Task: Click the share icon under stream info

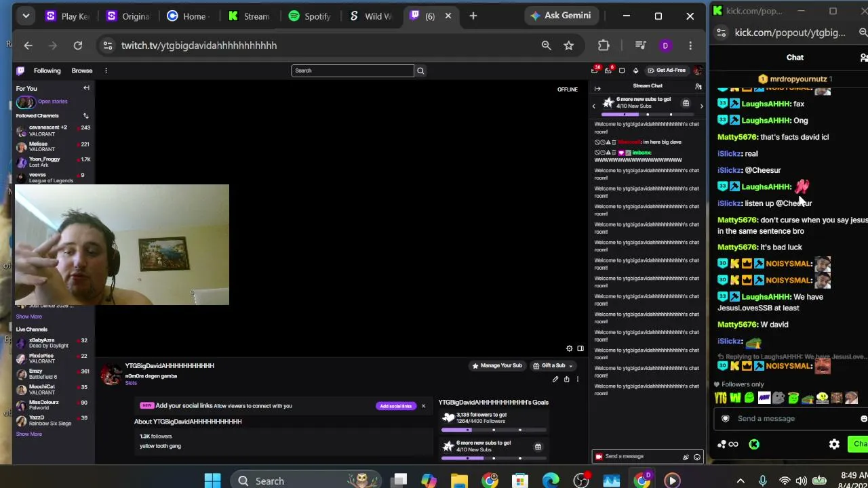Action: pyautogui.click(x=567, y=380)
